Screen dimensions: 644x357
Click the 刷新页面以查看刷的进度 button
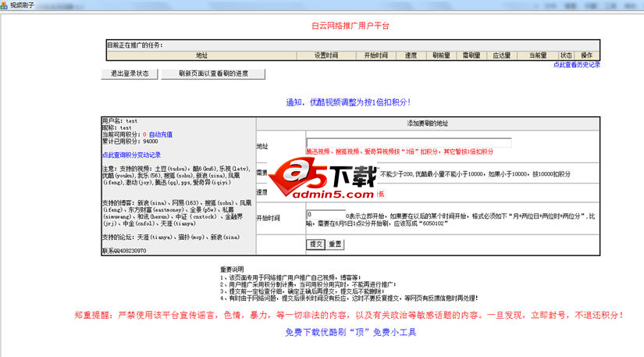(213, 74)
